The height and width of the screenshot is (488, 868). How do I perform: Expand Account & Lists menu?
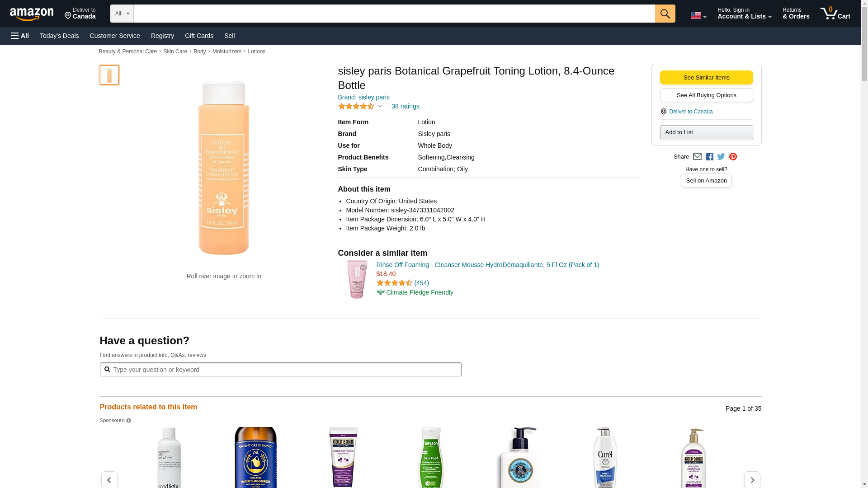(x=744, y=13)
